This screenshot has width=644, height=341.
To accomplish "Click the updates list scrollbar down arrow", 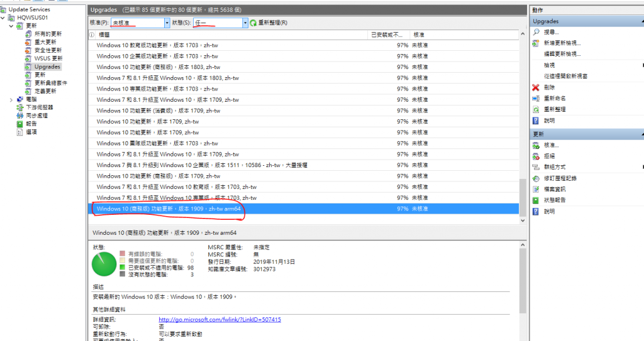I will click(x=523, y=220).
